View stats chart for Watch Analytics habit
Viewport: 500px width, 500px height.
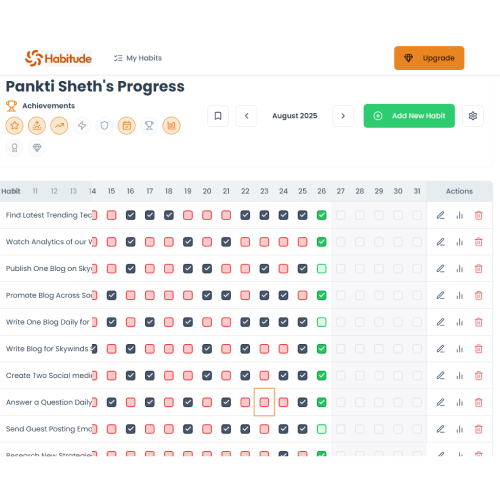tap(460, 242)
